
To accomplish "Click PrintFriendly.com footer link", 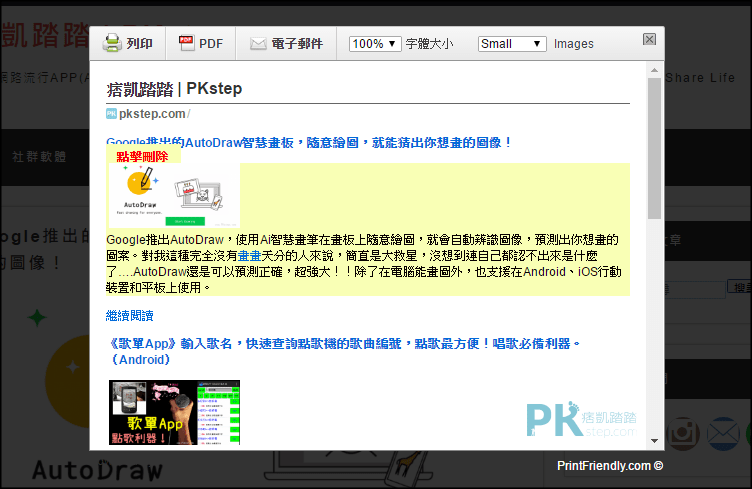I will [x=610, y=466].
